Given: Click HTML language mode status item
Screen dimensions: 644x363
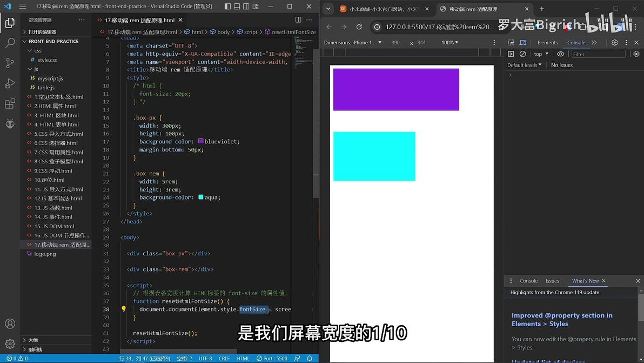Looking at the screenshot, I should tap(243, 359).
